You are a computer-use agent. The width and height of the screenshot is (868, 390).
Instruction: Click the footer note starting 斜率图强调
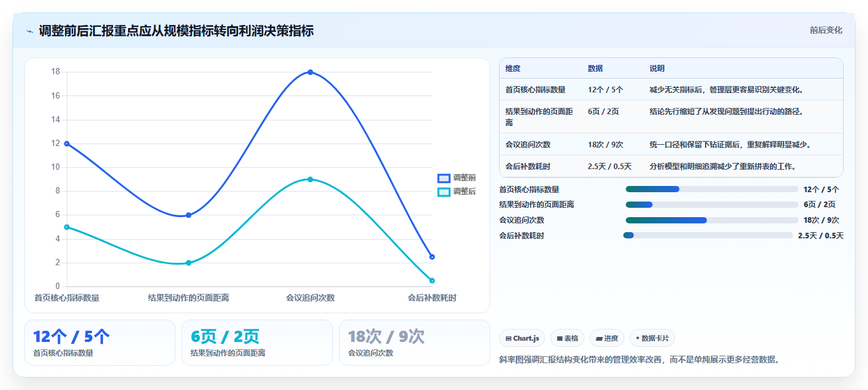pyautogui.click(x=639, y=360)
